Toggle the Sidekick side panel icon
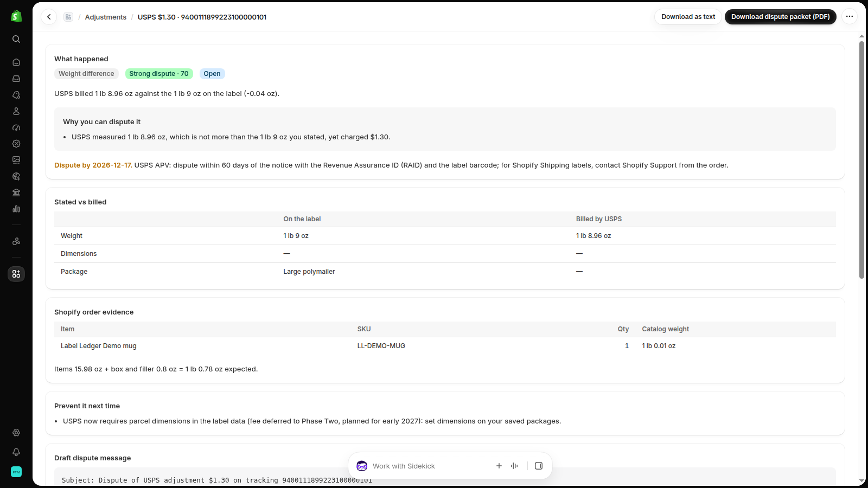868x488 pixels. tap(539, 466)
